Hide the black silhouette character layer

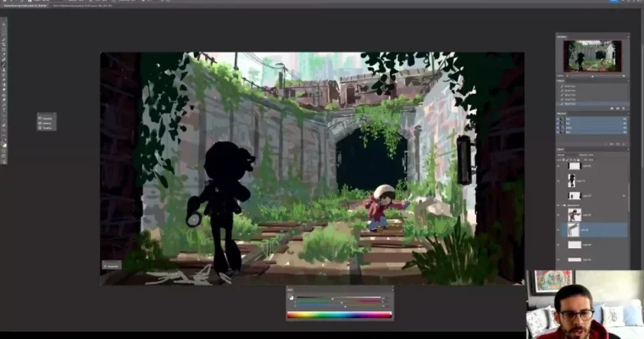[558, 181]
